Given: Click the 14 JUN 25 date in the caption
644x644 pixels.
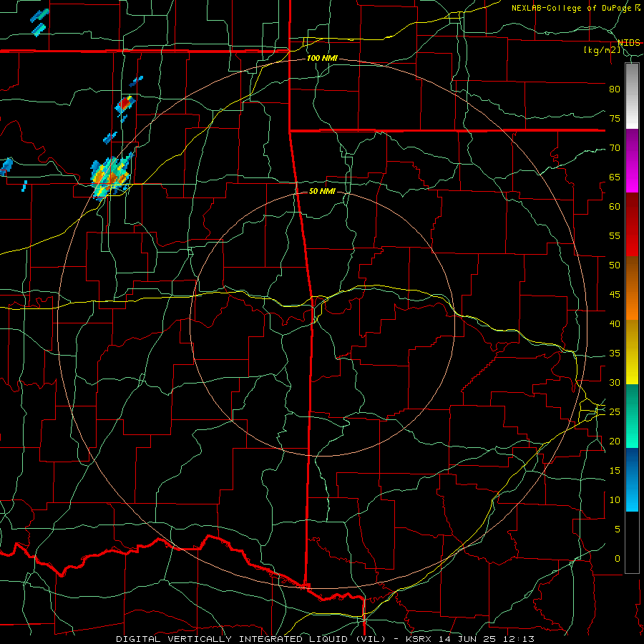Looking at the screenshot, I should pyautogui.click(x=468, y=639).
